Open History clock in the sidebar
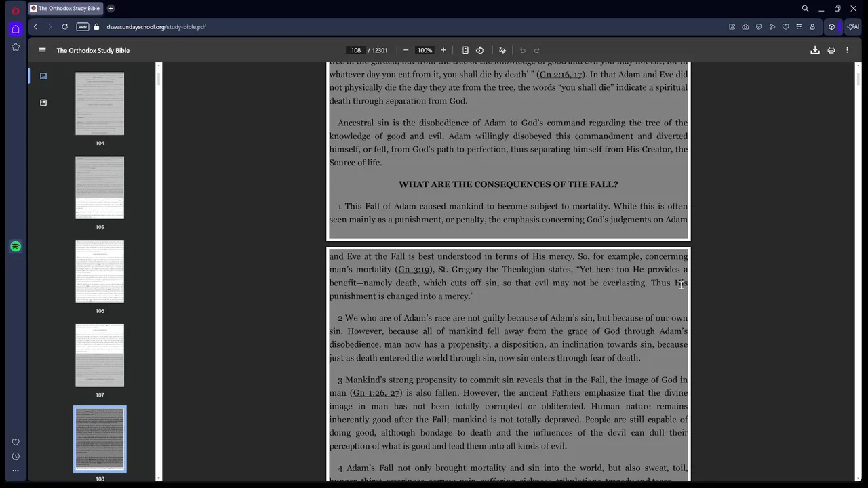 click(16, 456)
